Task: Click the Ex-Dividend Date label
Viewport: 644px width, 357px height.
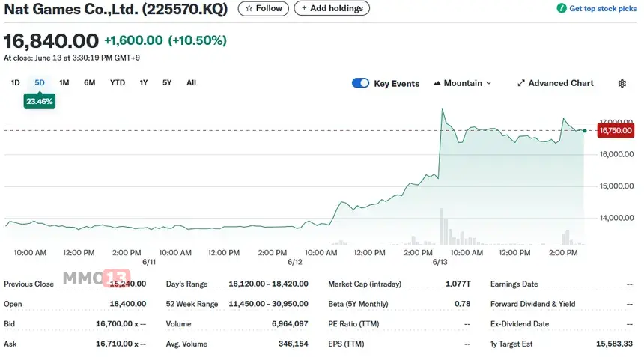Action: (x=520, y=324)
